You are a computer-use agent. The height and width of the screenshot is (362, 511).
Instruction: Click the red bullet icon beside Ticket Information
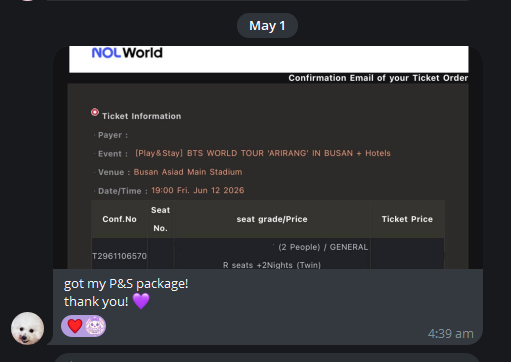tap(95, 112)
